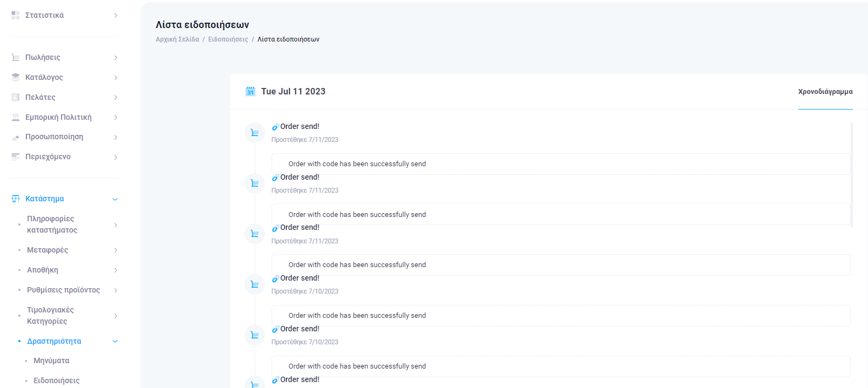Collapse the Κατάστημα sidebar section
Screen dimensions: 868x388
[x=115, y=199]
